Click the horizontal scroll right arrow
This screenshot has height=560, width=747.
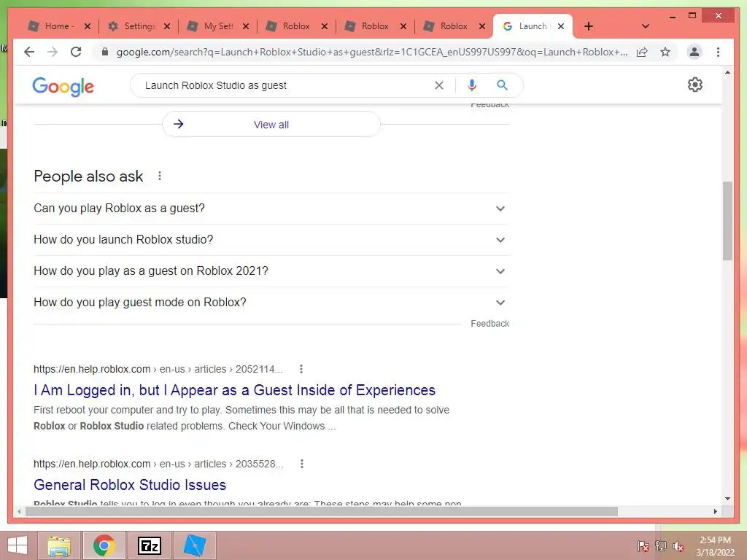(x=715, y=511)
